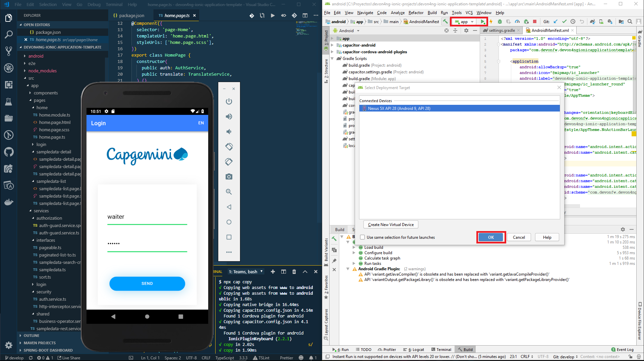Click OK in Select Deployment Target dialog
The height and width of the screenshot is (361, 644).
[491, 237]
